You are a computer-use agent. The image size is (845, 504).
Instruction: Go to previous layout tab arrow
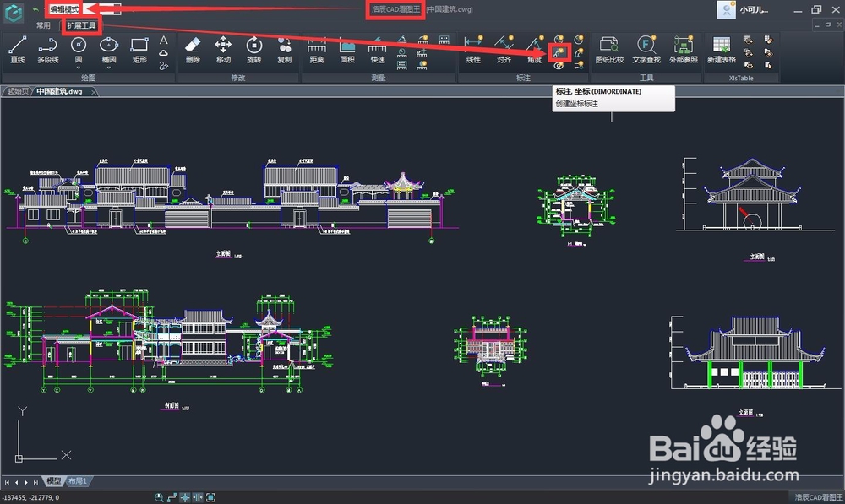[16, 482]
